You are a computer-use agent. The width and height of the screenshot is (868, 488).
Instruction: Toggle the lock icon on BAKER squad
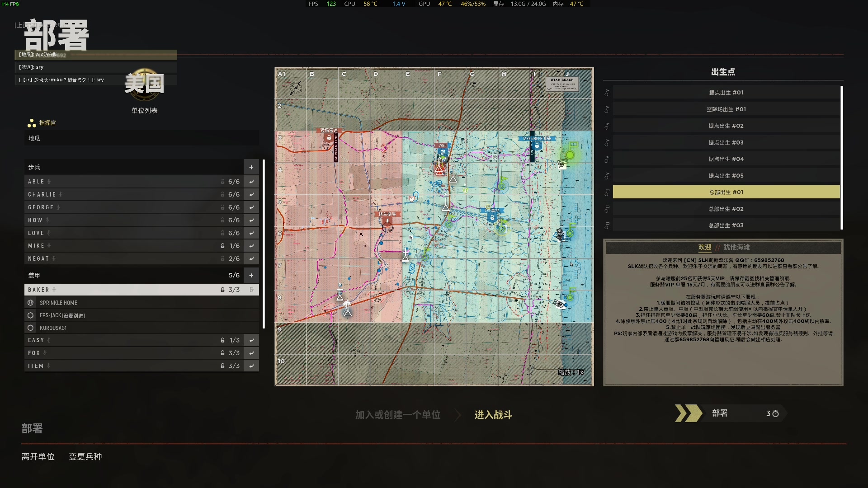coord(222,290)
